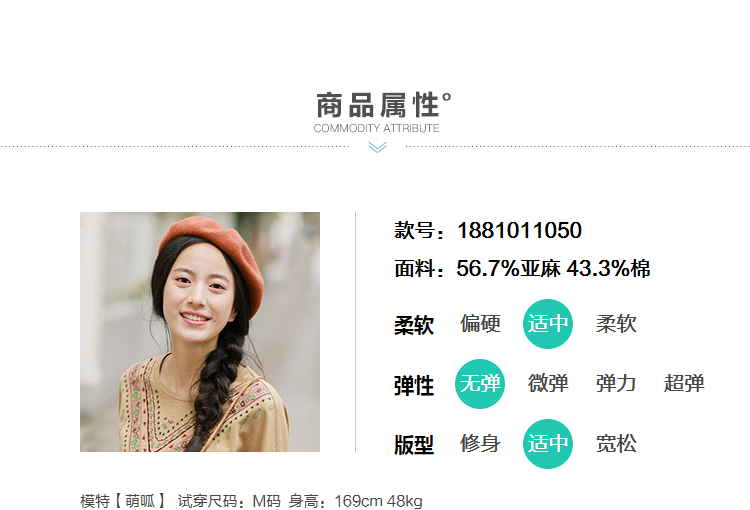Pick the 超弹 elasticity option
Screen dimensions: 750x510
684,384
